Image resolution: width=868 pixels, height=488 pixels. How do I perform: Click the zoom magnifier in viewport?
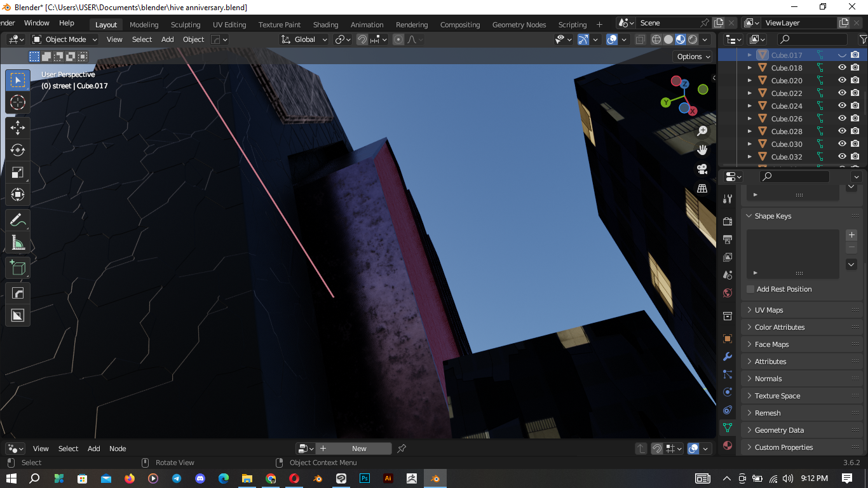pyautogui.click(x=702, y=131)
